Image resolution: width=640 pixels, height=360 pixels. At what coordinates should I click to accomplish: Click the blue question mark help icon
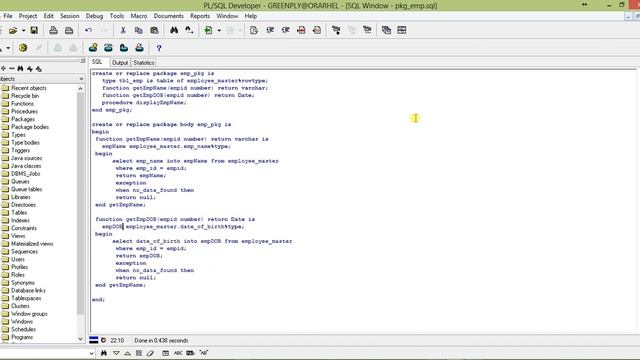159,48
